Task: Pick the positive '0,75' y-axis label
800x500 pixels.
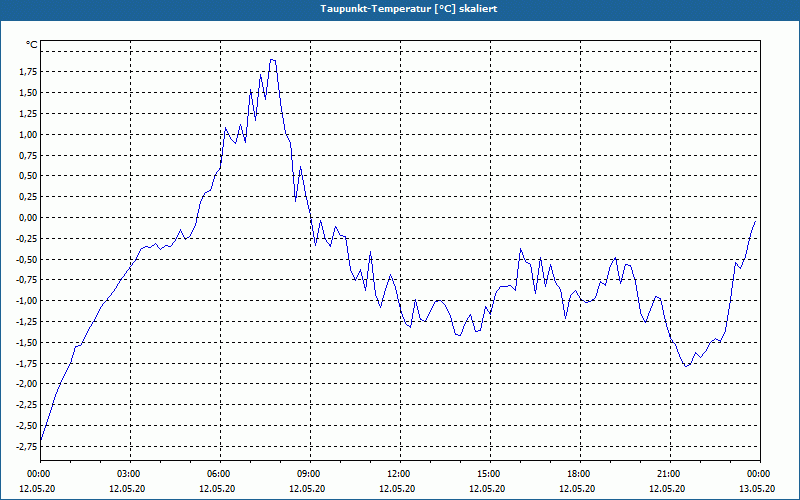Action: coord(29,156)
